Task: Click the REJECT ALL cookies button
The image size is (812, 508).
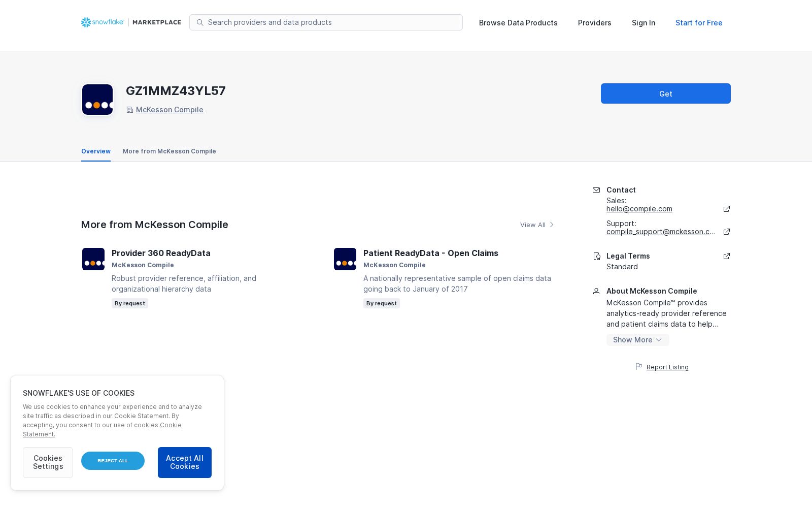Action: tap(113, 461)
